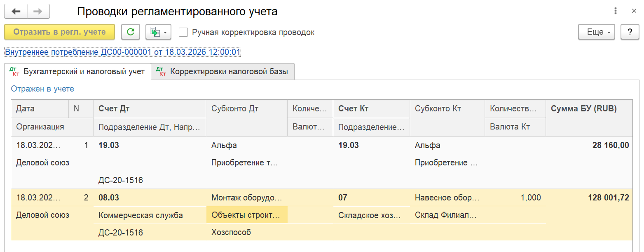Open the Внутреннее потребление ДС00-000001 document link

pyautogui.click(x=123, y=52)
